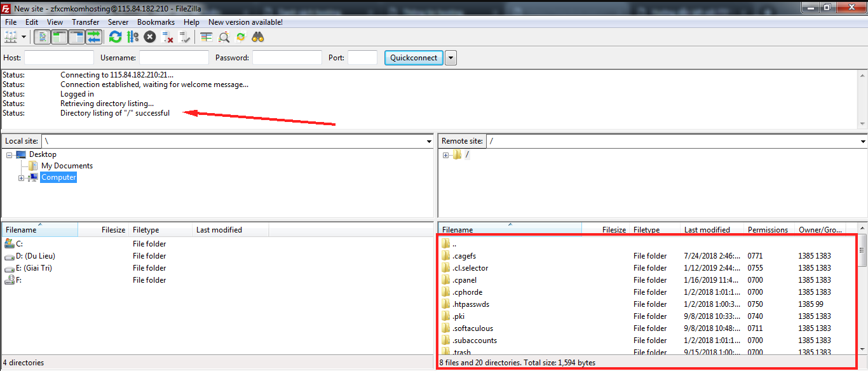Toggle local directory tree display
The width and height of the screenshot is (868, 371).
tap(60, 37)
